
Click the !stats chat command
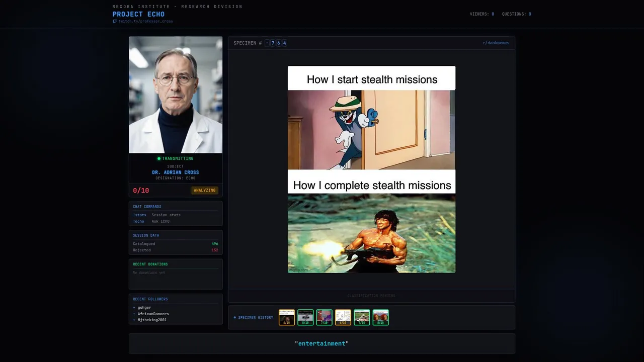(x=139, y=215)
